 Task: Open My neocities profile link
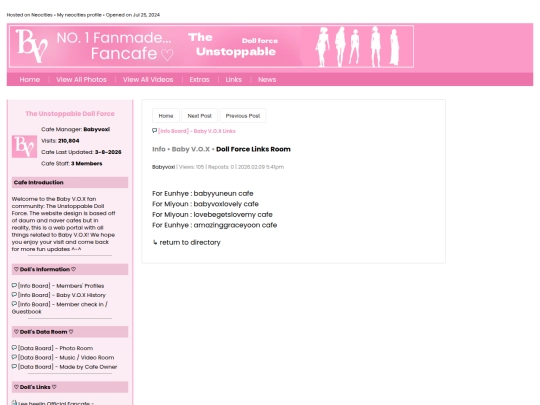(79, 15)
